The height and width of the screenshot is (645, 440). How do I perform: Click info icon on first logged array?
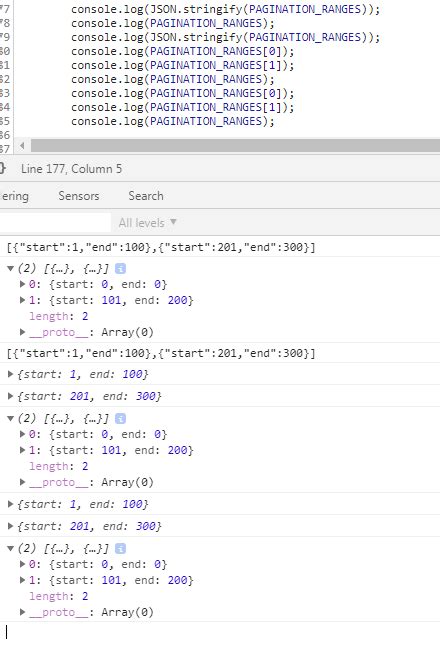click(x=120, y=269)
